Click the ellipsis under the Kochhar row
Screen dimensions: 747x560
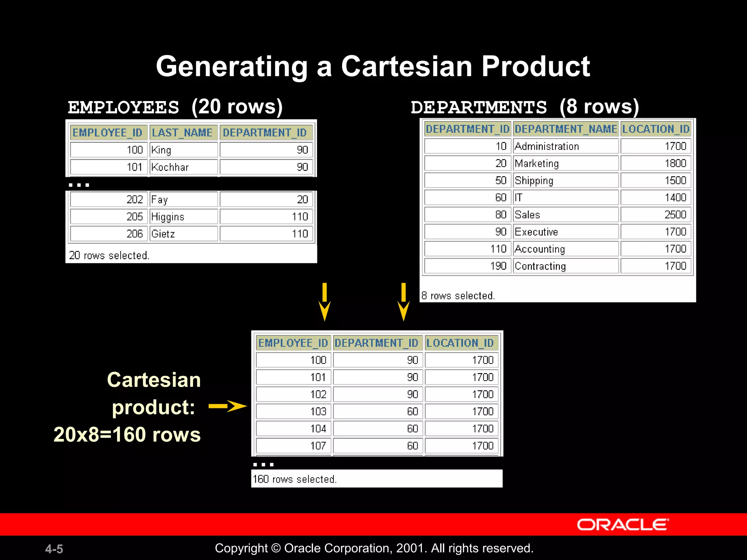click(x=79, y=185)
